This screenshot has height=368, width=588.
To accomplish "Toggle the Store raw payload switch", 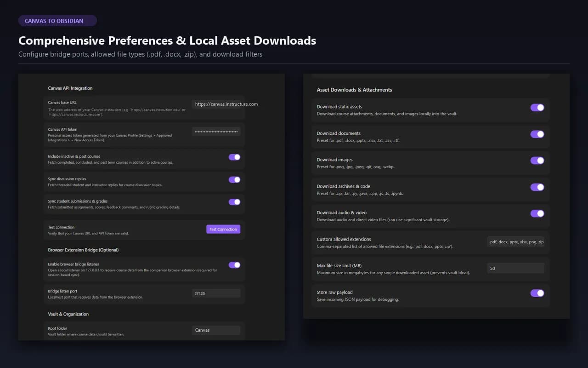I will pos(537,293).
